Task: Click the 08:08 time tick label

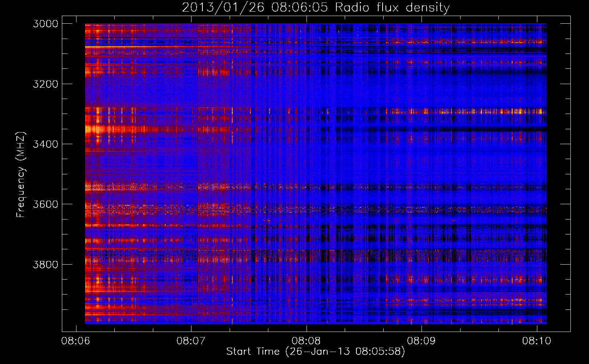Action: pos(307,341)
